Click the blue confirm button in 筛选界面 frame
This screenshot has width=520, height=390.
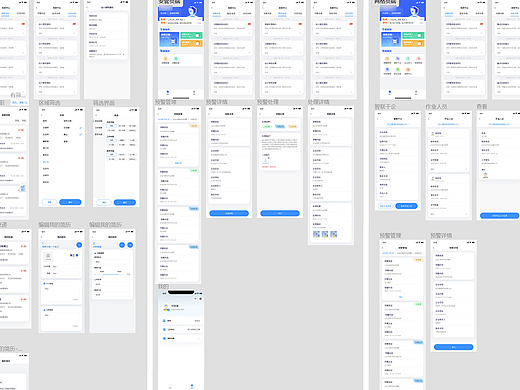[125, 202]
